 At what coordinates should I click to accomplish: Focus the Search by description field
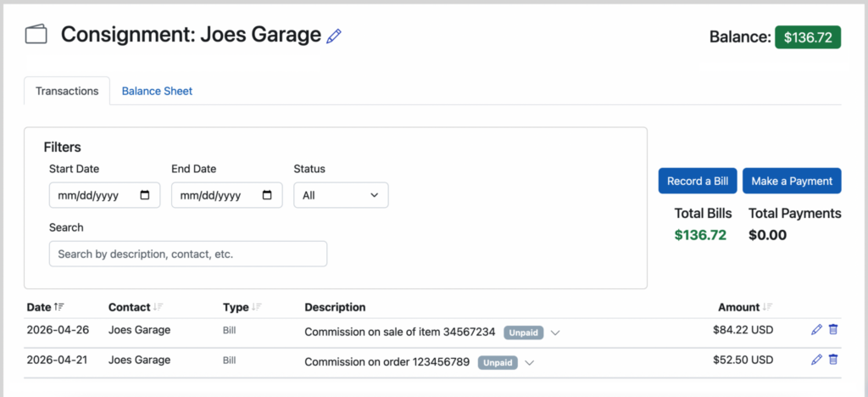(188, 254)
